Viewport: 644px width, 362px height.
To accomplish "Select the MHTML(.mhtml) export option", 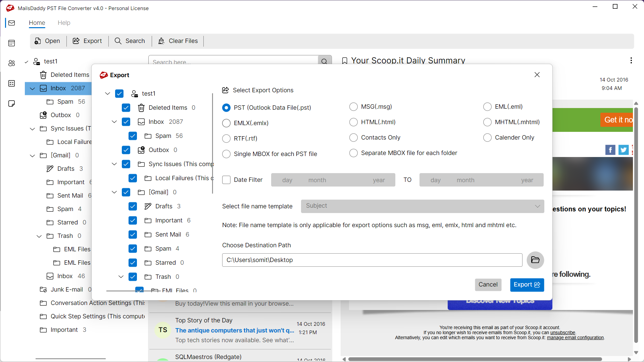I will coord(487,122).
